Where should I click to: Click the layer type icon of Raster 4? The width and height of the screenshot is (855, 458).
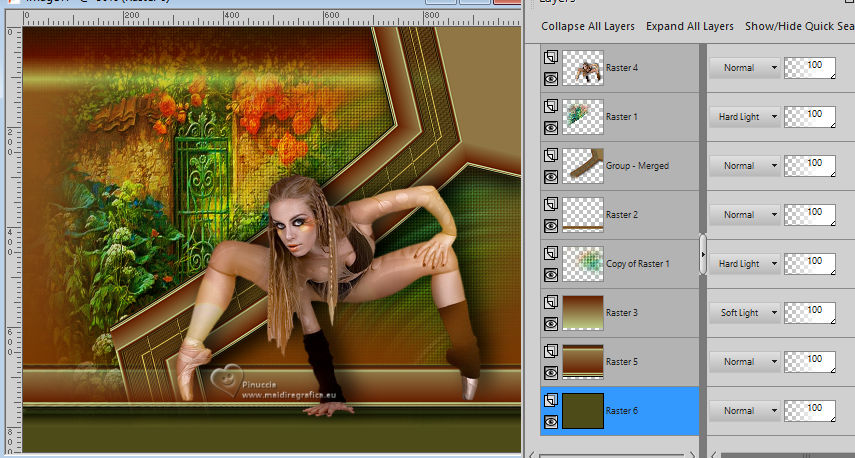click(551, 57)
